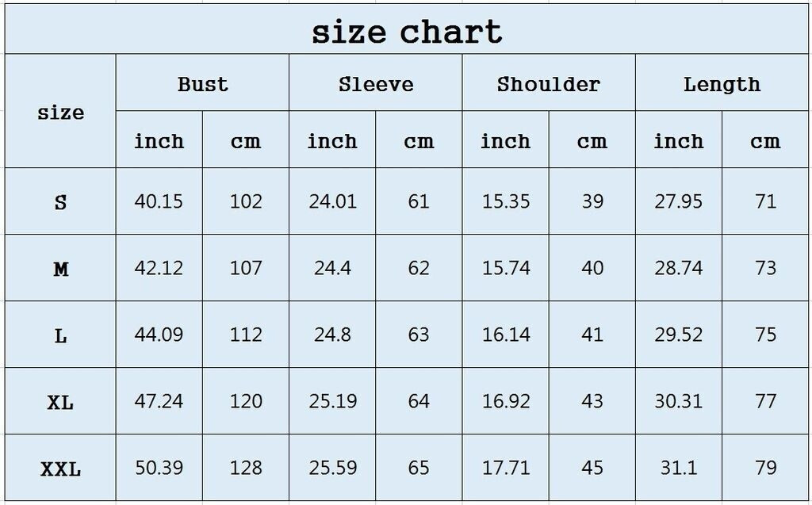Screen dimensions: 812x505
Task: Select the 31.1 length inch cell
Action: point(678,468)
